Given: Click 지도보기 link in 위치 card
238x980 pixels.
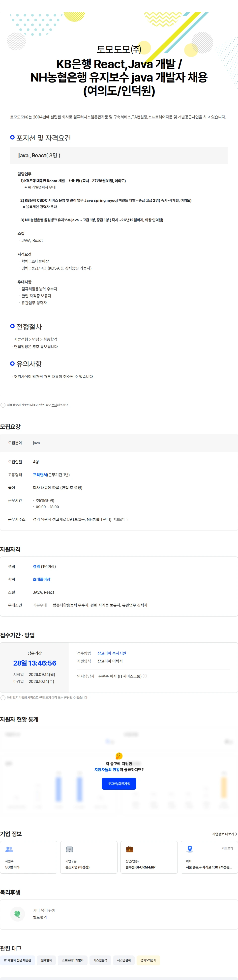Looking at the screenshot, I should [227, 848].
